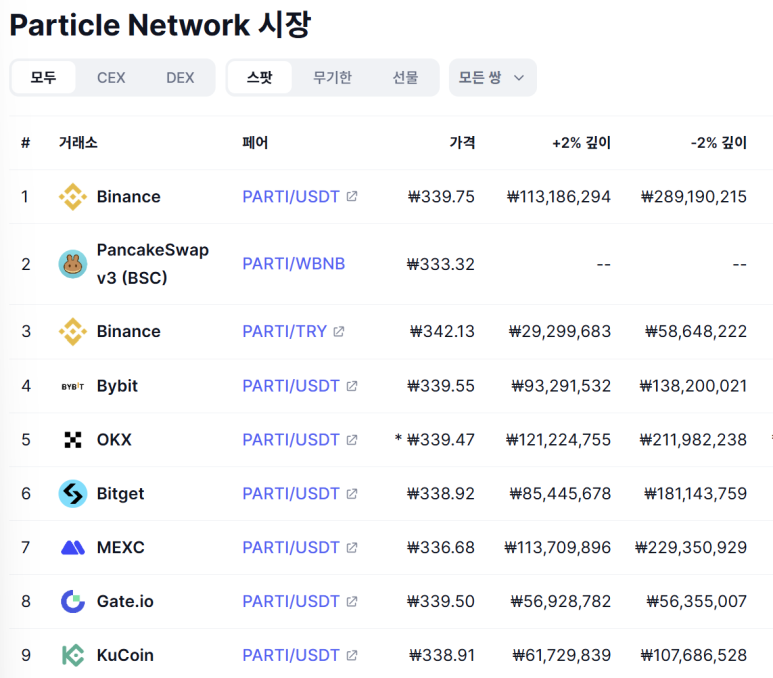Sort by the -2% 깊이 column header

[718, 143]
